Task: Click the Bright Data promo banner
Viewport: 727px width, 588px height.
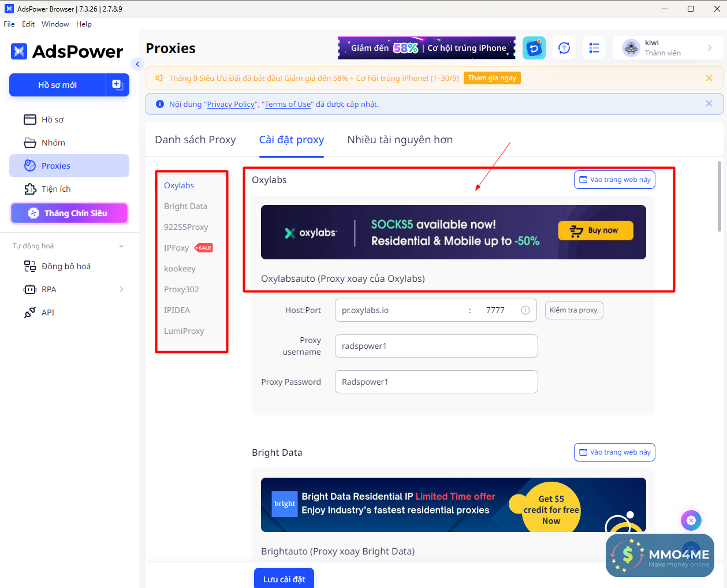Action: [453, 505]
